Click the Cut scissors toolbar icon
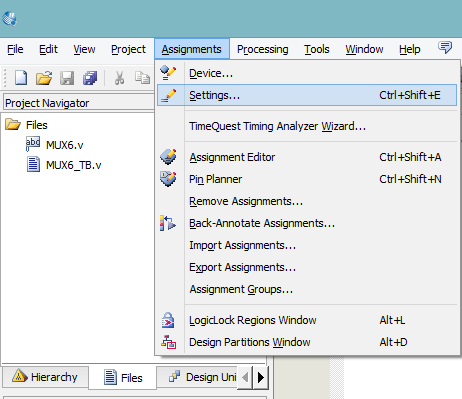The width and height of the screenshot is (462, 399). [x=119, y=78]
